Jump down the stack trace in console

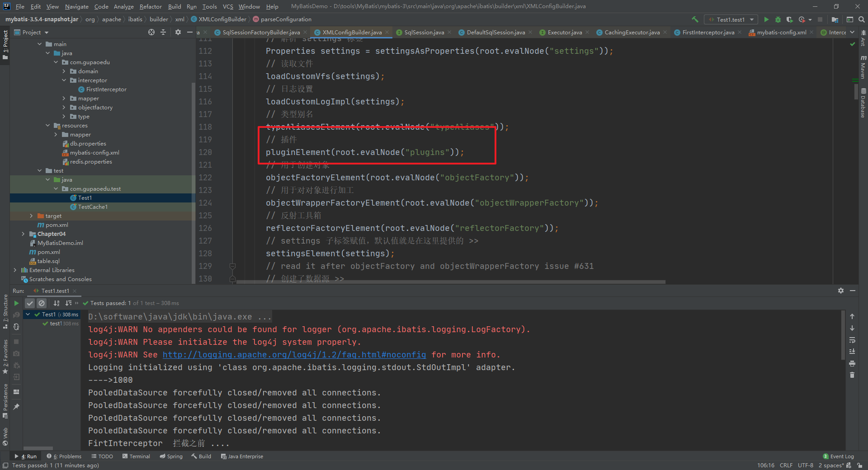(852, 328)
